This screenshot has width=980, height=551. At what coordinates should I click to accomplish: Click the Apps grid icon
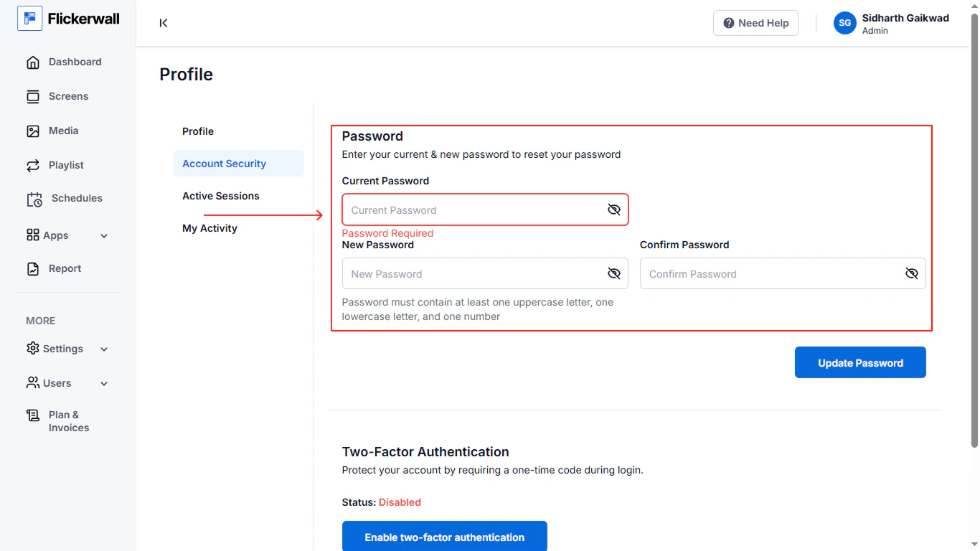pos(33,235)
